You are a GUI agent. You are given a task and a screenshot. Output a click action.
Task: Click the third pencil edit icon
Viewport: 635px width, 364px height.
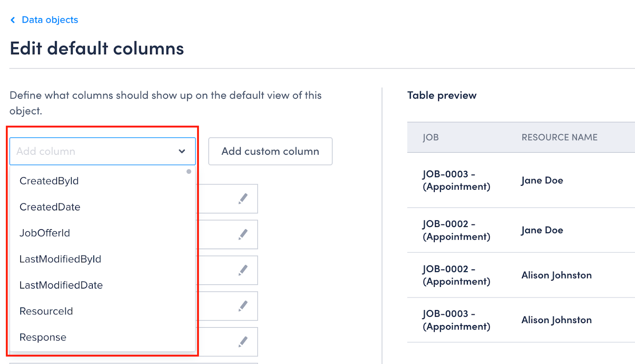(x=243, y=270)
